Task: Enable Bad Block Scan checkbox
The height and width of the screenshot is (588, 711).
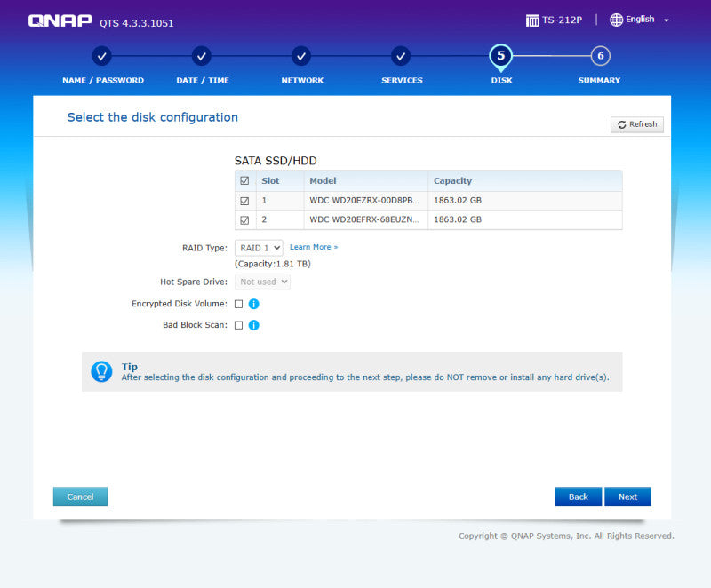Action: [x=238, y=325]
